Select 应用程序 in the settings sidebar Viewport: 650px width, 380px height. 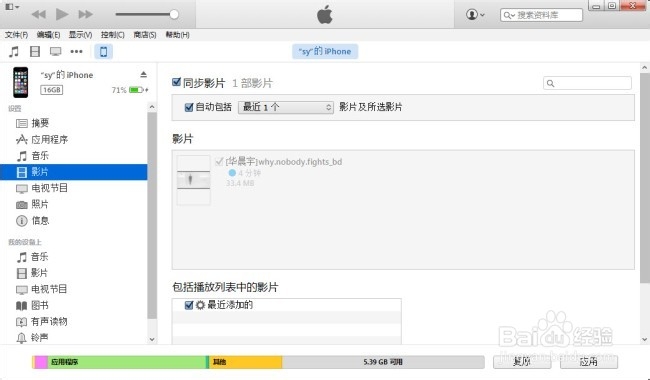click(74, 140)
